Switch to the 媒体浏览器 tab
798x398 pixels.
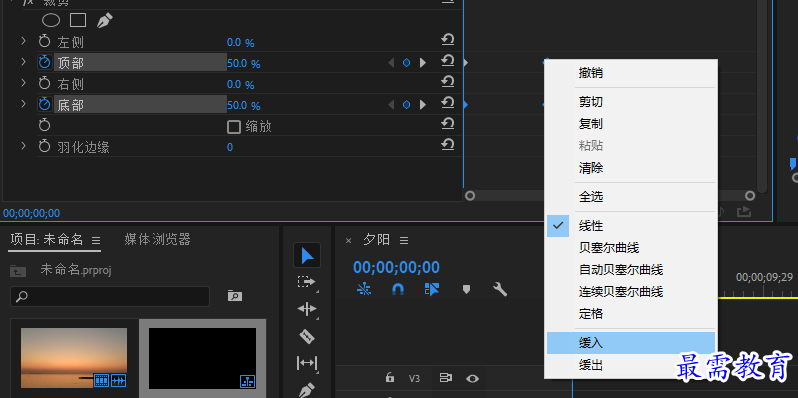click(x=157, y=239)
